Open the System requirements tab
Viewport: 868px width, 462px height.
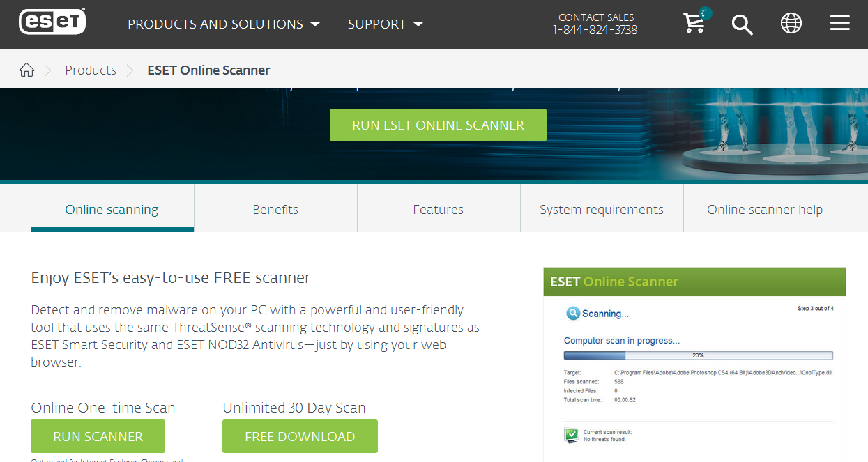click(x=602, y=210)
